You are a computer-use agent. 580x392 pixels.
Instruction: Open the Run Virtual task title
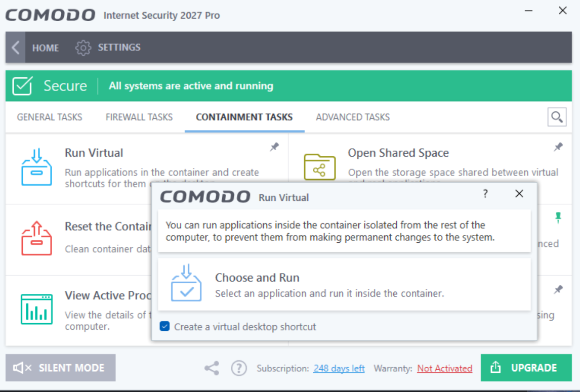[94, 153]
